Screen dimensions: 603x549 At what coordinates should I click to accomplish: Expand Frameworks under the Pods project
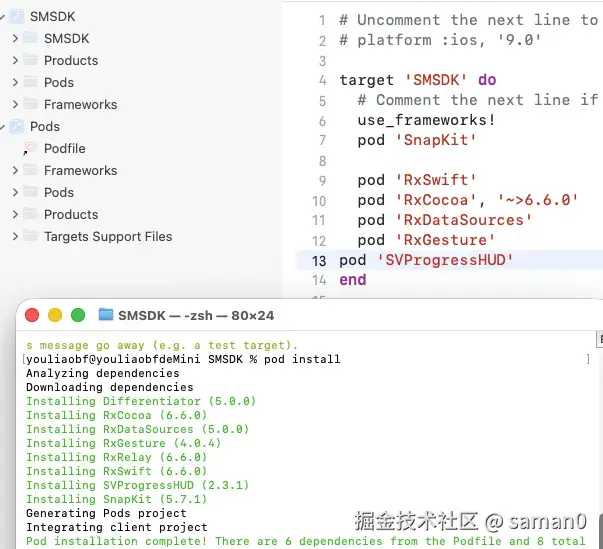click(x=15, y=170)
